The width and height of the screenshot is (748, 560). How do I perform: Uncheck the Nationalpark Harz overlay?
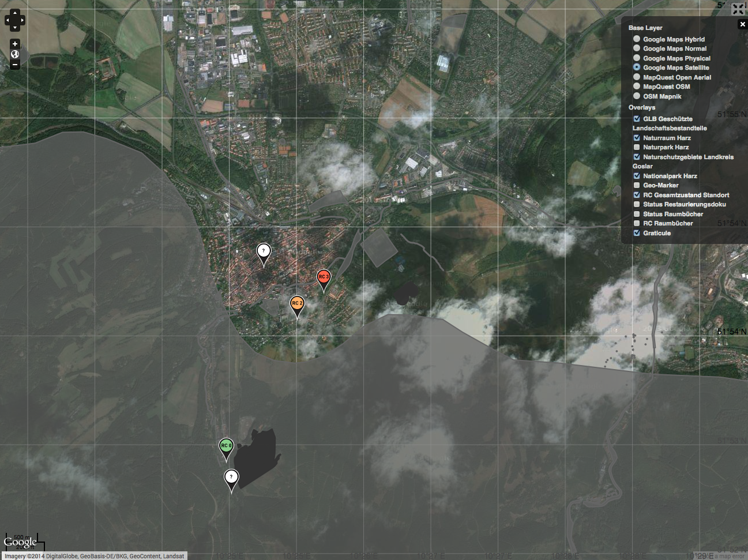coord(637,176)
